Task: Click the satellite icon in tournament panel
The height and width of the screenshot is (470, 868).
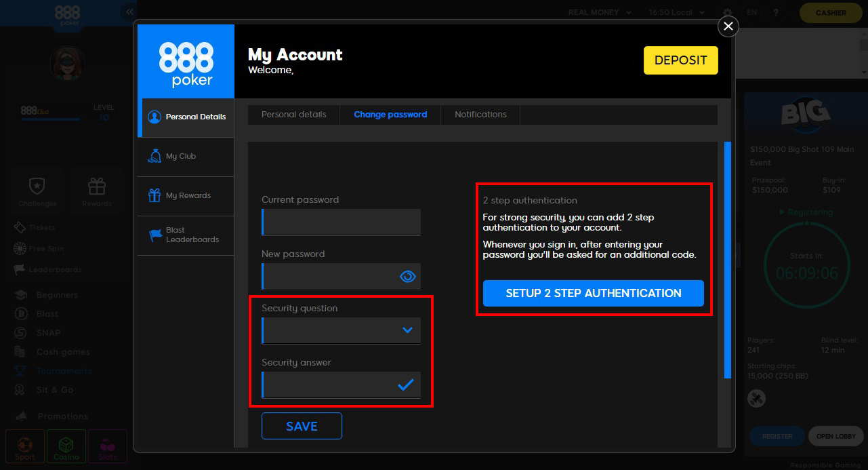Action: [756, 398]
